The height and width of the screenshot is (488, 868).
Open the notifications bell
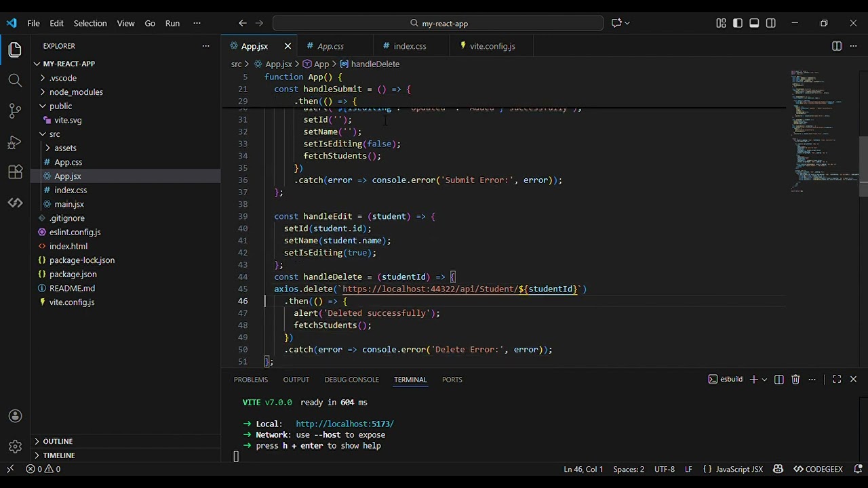(858, 469)
